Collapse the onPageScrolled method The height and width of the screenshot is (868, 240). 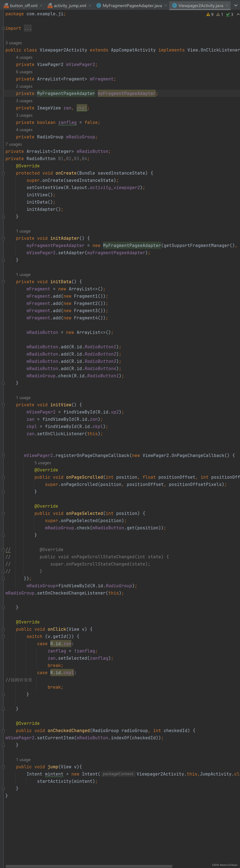tap(3, 477)
